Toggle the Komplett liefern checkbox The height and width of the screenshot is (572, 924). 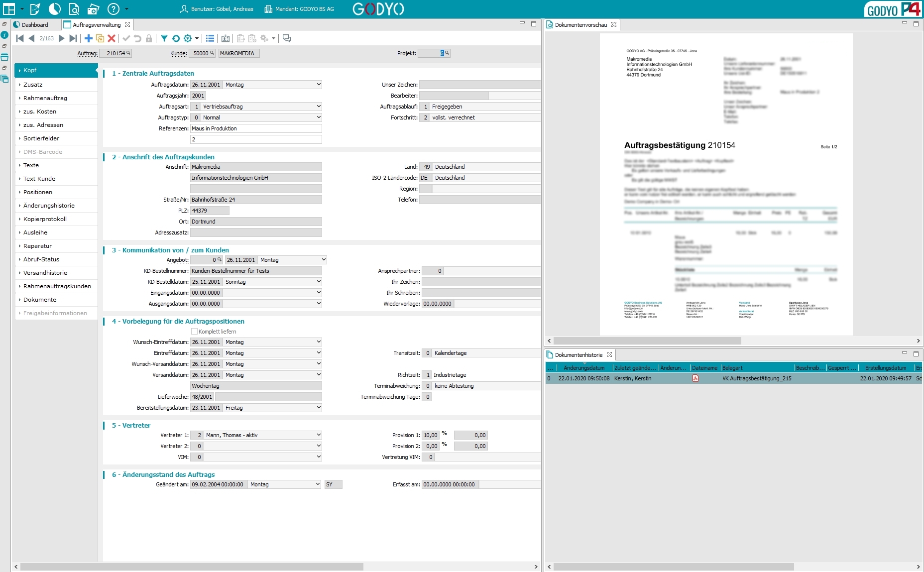(x=194, y=332)
